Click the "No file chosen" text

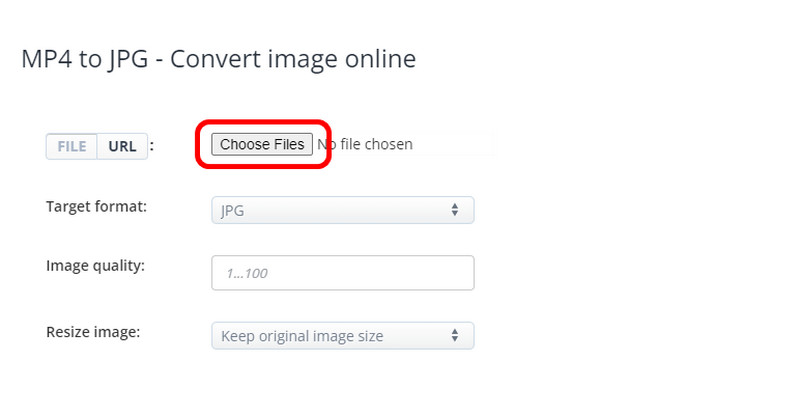(x=364, y=145)
